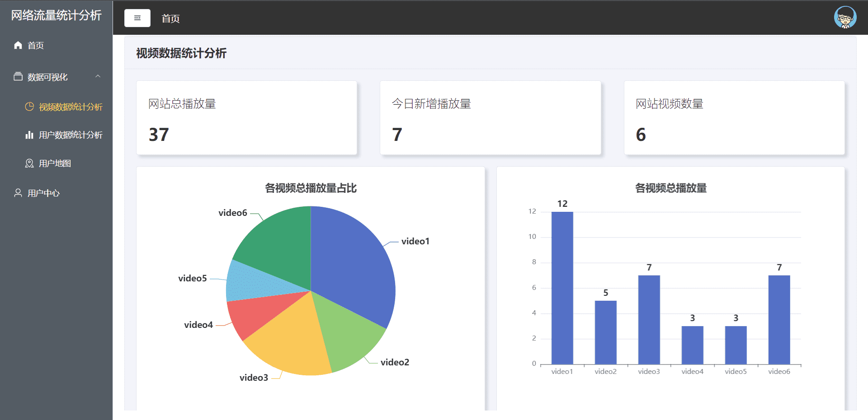Click the 网站总播放量 card value 37
Viewport: 868px width, 420px height.
coord(159,135)
